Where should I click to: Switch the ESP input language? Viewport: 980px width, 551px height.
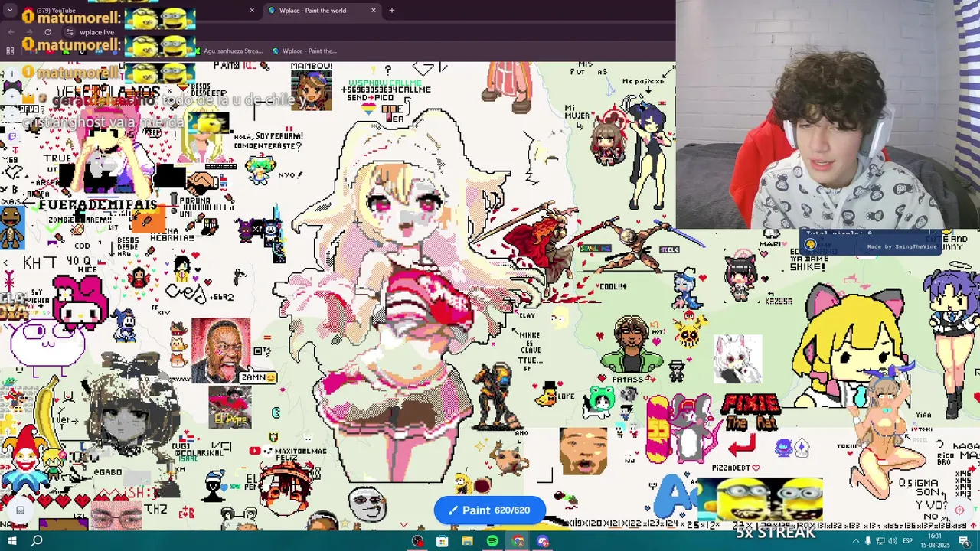(x=909, y=541)
